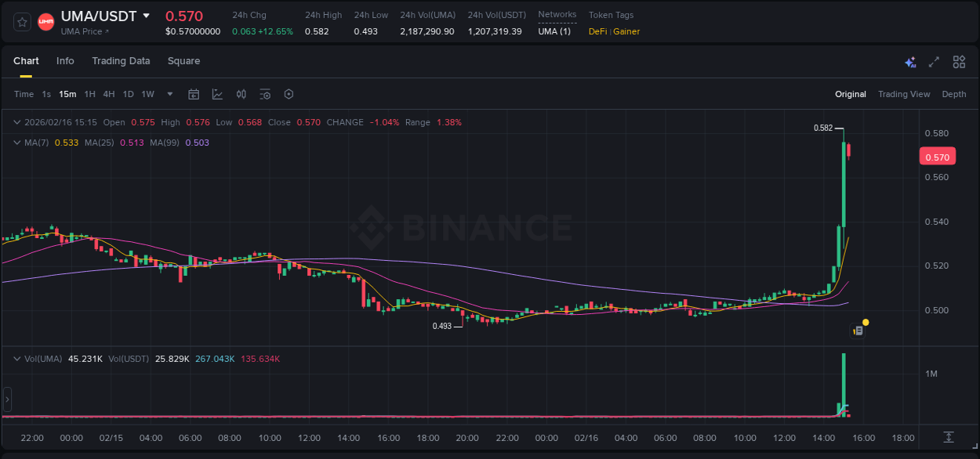Open the Trading View chart mode
This screenshot has height=459, width=980.
click(x=904, y=94)
